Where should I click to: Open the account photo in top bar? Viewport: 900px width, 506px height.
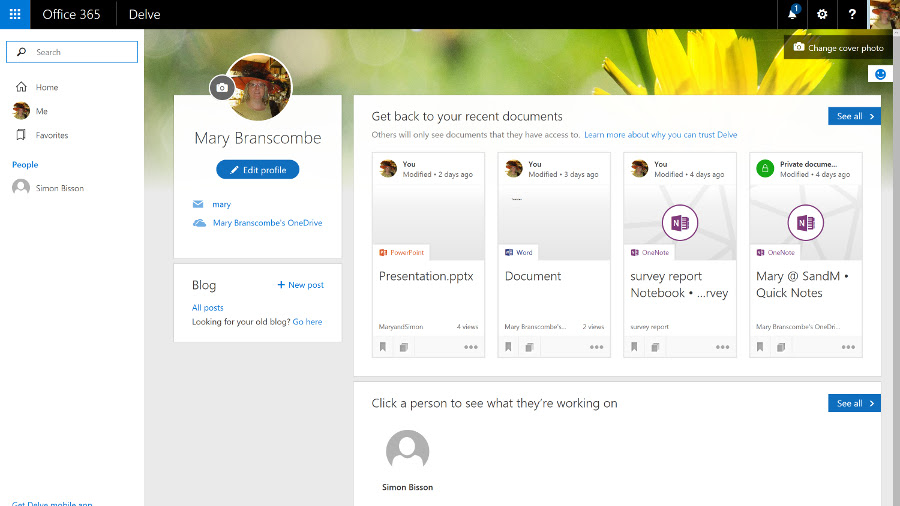coord(883,14)
